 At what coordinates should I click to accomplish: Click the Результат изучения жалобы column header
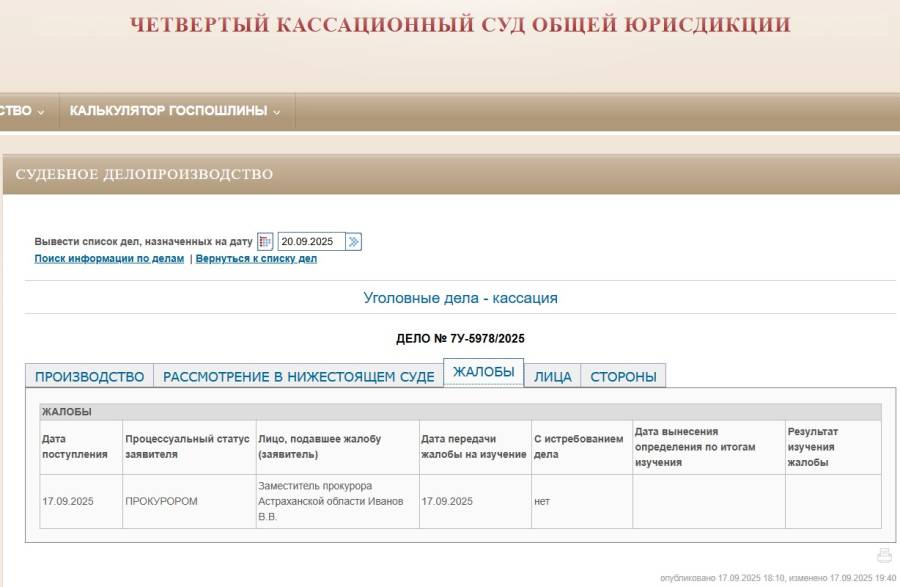[x=833, y=446]
